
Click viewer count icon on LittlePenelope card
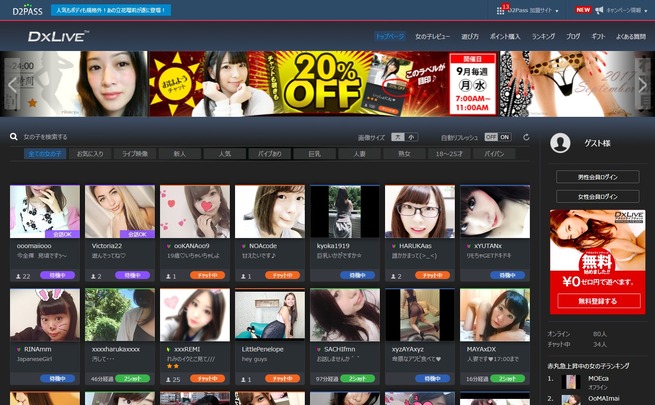[244, 380]
